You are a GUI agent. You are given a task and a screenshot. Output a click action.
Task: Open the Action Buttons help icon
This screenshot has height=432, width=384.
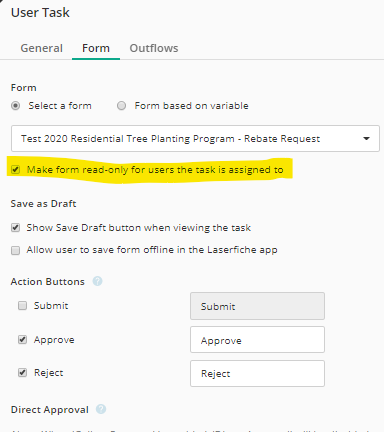[x=97, y=281]
